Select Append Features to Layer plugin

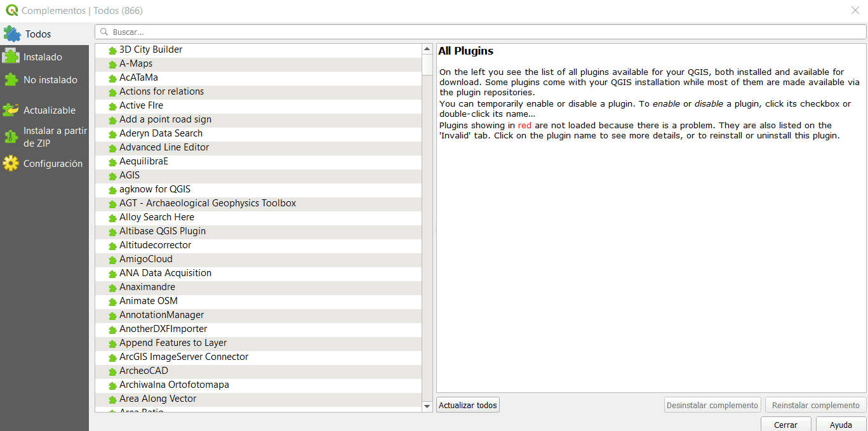pyautogui.click(x=258, y=343)
